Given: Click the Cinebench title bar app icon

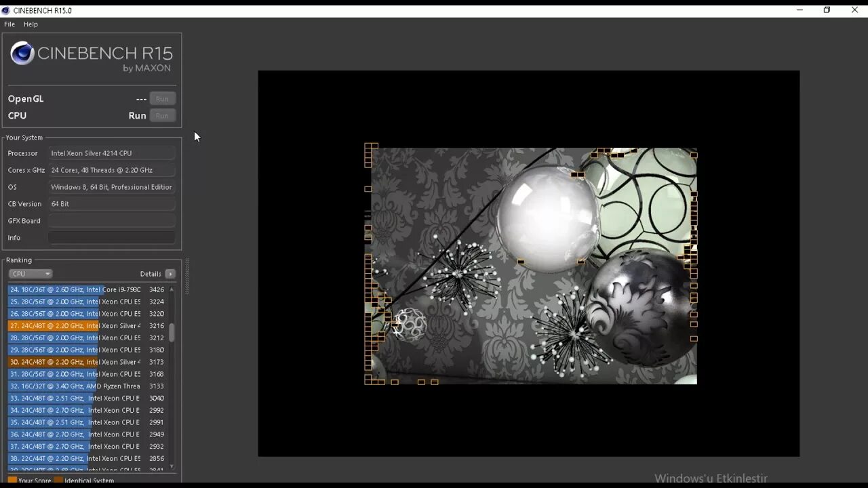Looking at the screenshot, I should click(6, 10).
